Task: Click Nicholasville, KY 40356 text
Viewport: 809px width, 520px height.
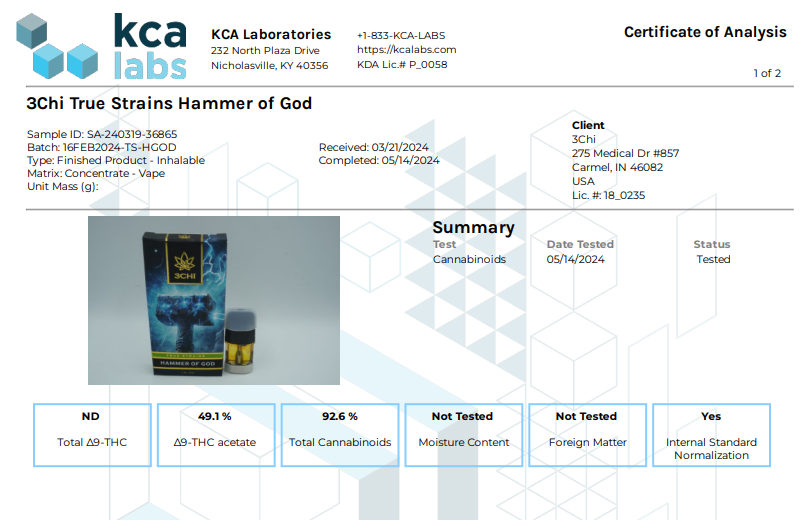Action: pos(269,66)
